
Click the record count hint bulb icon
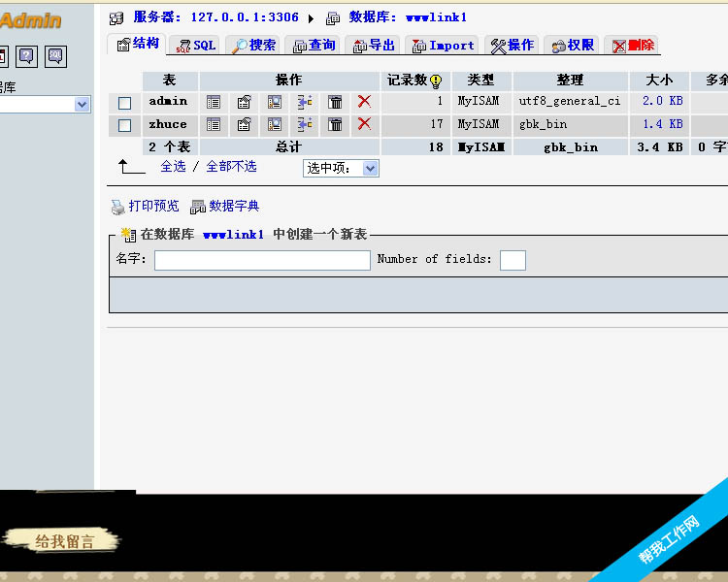(x=436, y=81)
